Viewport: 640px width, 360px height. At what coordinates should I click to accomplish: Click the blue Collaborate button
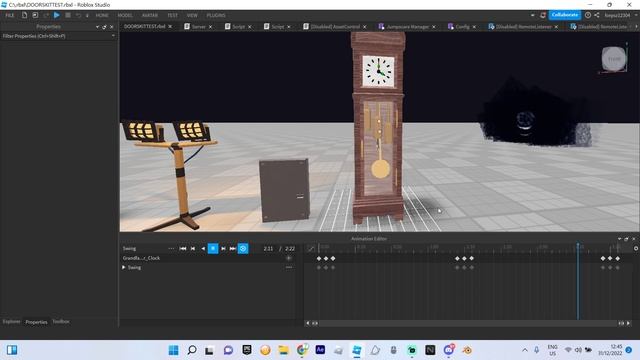pos(564,15)
